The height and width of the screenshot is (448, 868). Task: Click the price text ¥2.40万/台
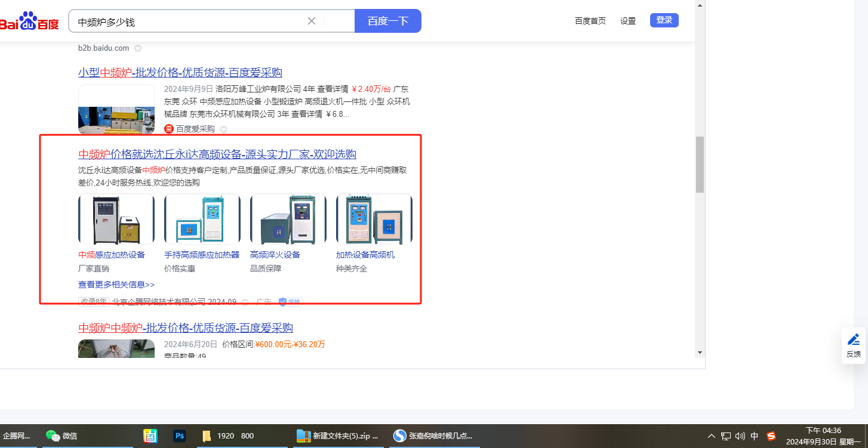coord(371,89)
